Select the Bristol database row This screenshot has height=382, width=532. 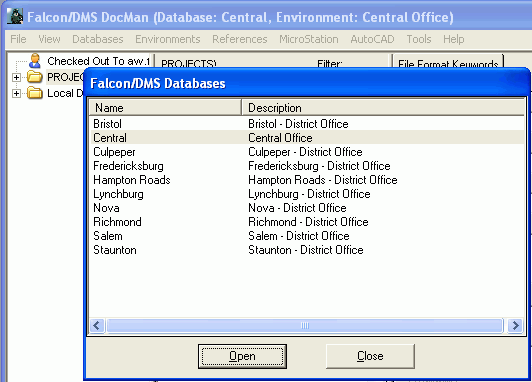click(x=307, y=124)
